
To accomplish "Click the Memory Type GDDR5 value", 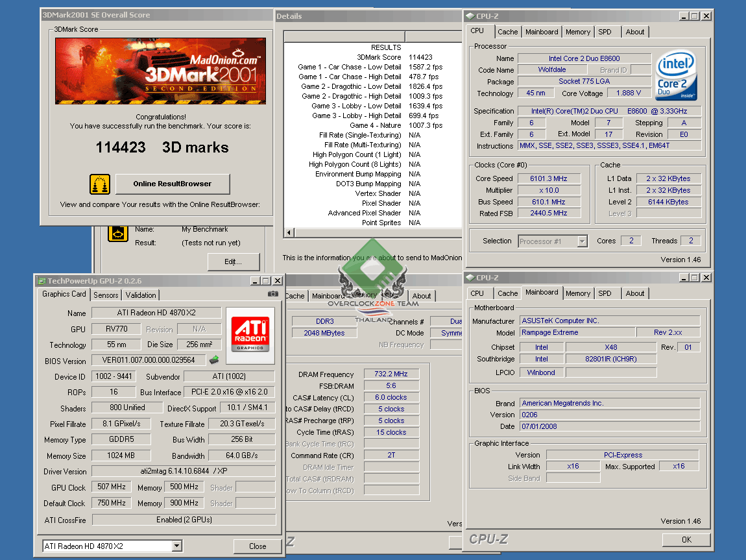I will coord(121,439).
